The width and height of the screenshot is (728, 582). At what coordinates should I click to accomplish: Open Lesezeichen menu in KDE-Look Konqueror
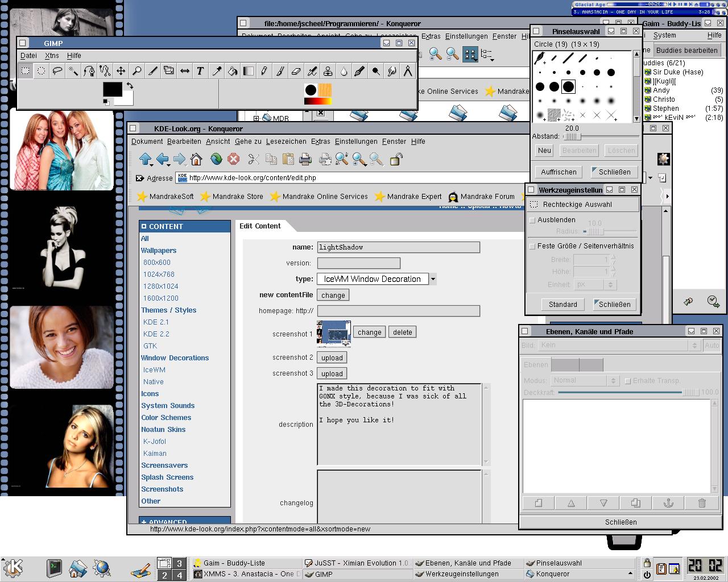pos(286,142)
